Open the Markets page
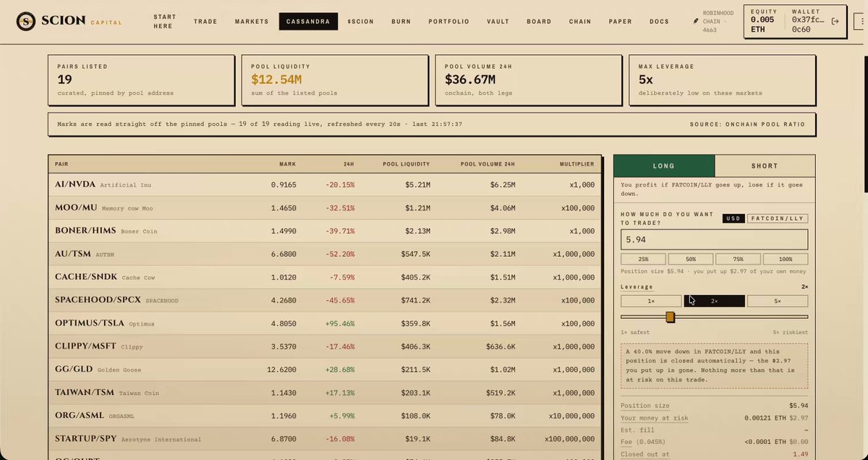This screenshot has width=868, height=460. coord(252,22)
